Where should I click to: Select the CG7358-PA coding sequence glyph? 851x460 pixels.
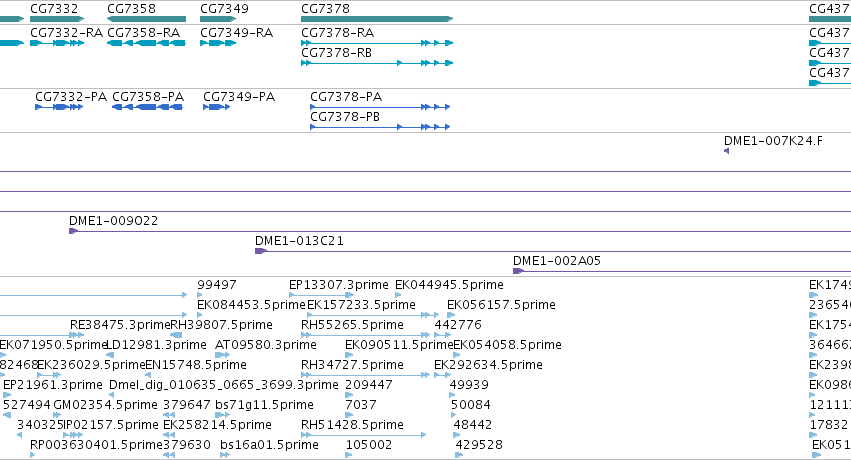[x=147, y=107]
